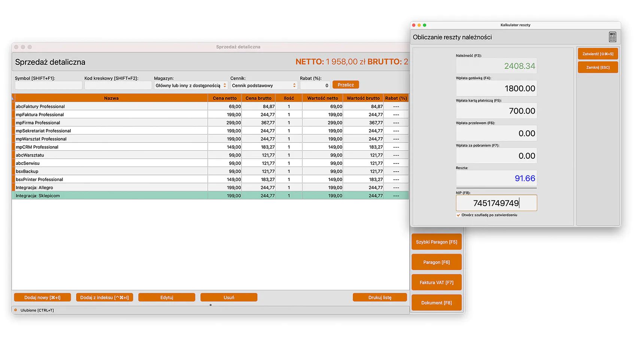Screen dimensions: 644x362
Task: Click the NIP (F8) input field
Action: pos(496,203)
